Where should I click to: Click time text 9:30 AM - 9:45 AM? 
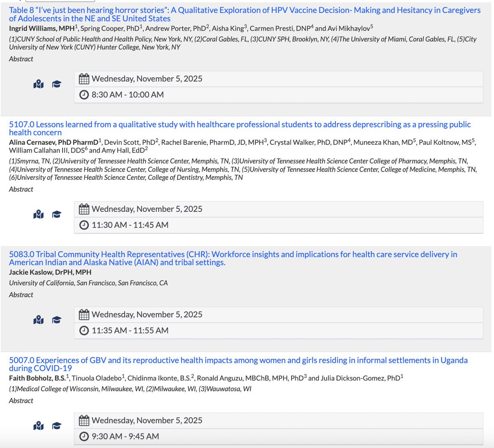coord(125,436)
